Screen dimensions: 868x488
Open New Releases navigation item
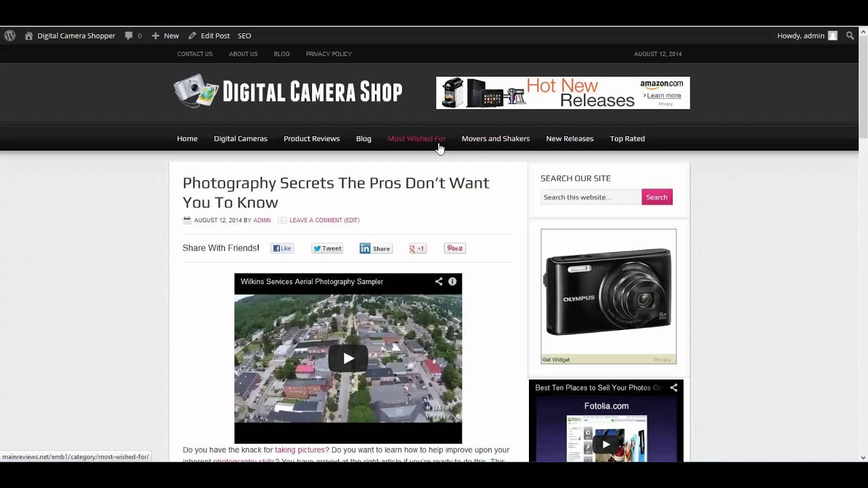coord(570,139)
